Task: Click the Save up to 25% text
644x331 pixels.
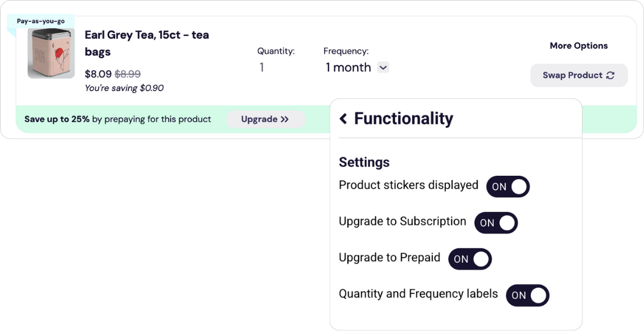Action: (57, 119)
